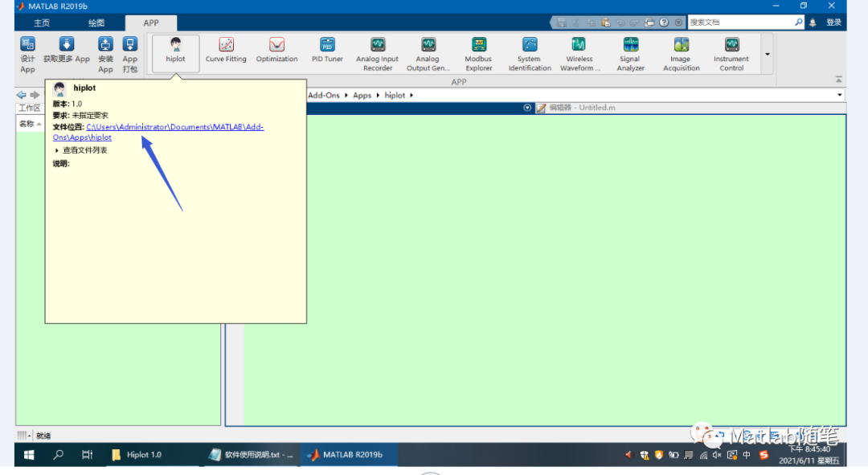868x475 pixels.
Task: Click Add-Ons in the address path
Action: (324, 95)
